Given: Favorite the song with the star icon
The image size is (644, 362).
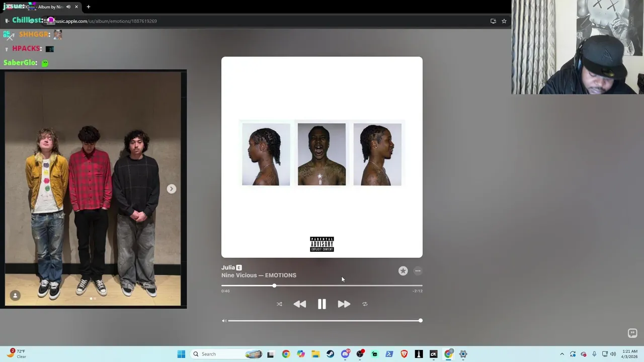Looking at the screenshot, I should click(403, 271).
